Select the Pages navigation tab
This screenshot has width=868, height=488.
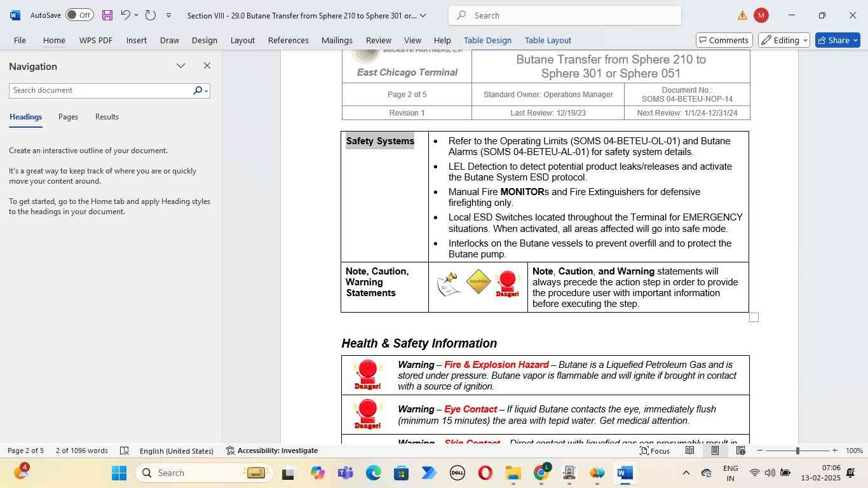[68, 117]
